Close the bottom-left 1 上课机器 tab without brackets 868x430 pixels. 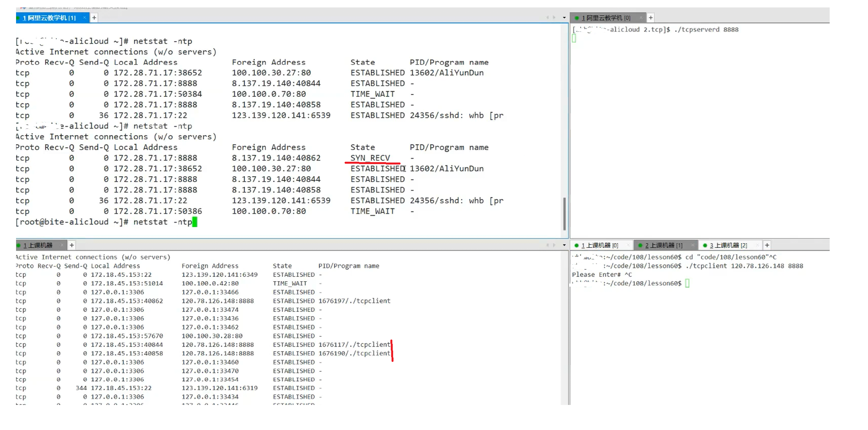pos(62,246)
